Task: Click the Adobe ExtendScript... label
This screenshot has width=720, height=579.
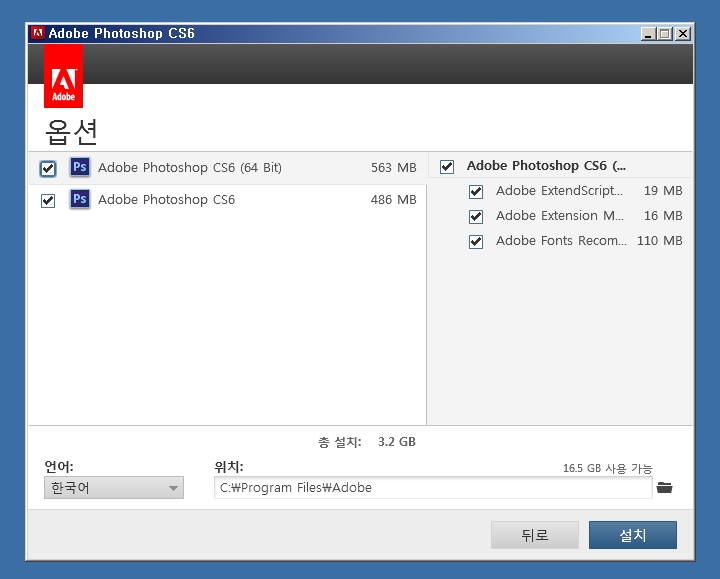Action: coord(559,191)
